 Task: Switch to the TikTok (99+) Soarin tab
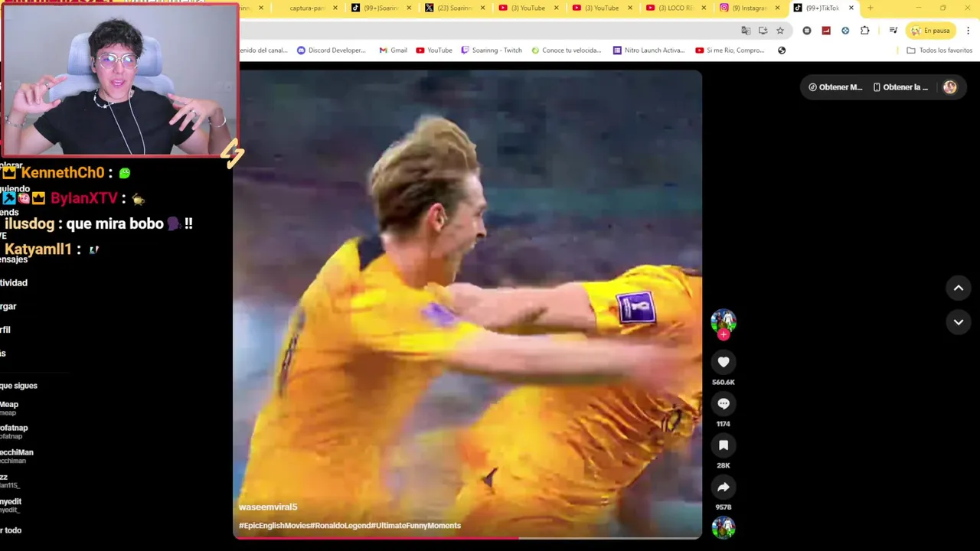click(380, 8)
